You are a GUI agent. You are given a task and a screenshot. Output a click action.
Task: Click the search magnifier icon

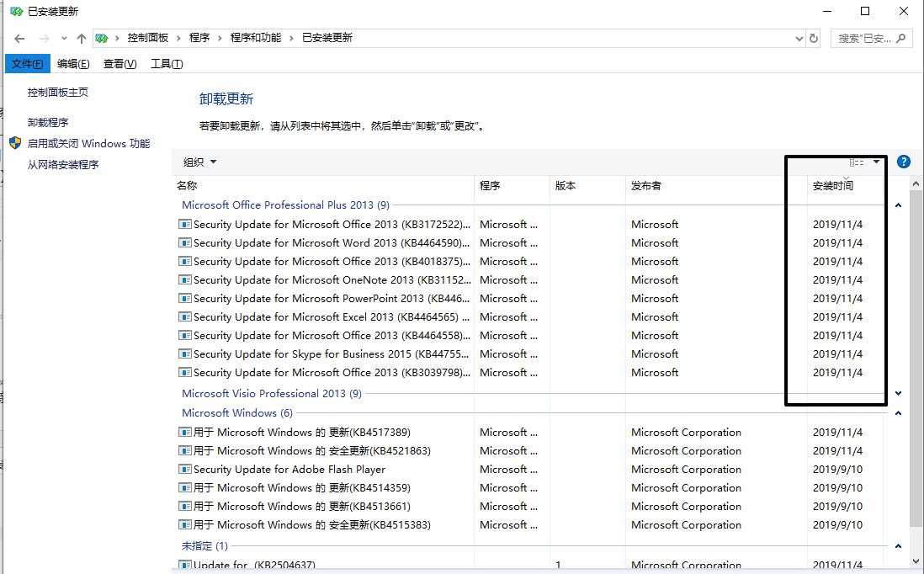[900, 39]
